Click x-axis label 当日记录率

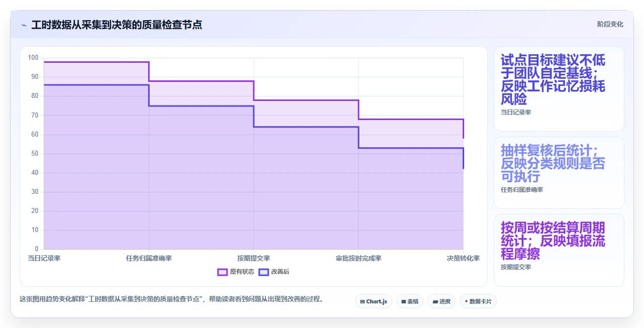tap(44, 258)
